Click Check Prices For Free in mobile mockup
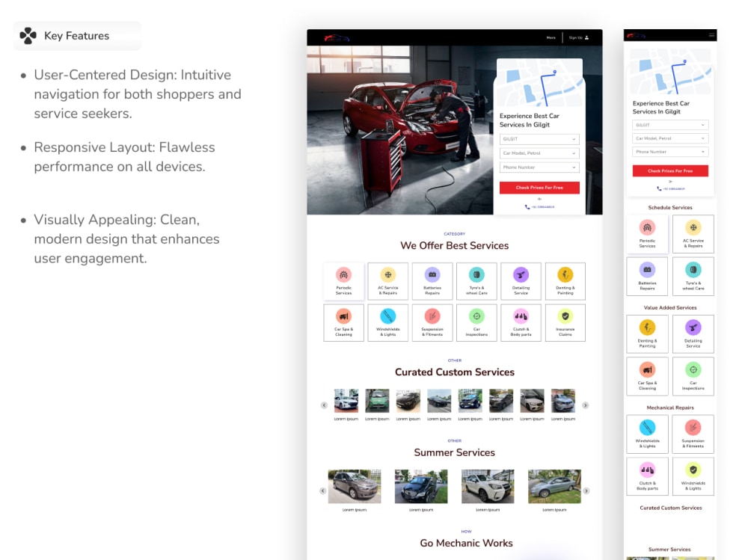 coord(670,170)
